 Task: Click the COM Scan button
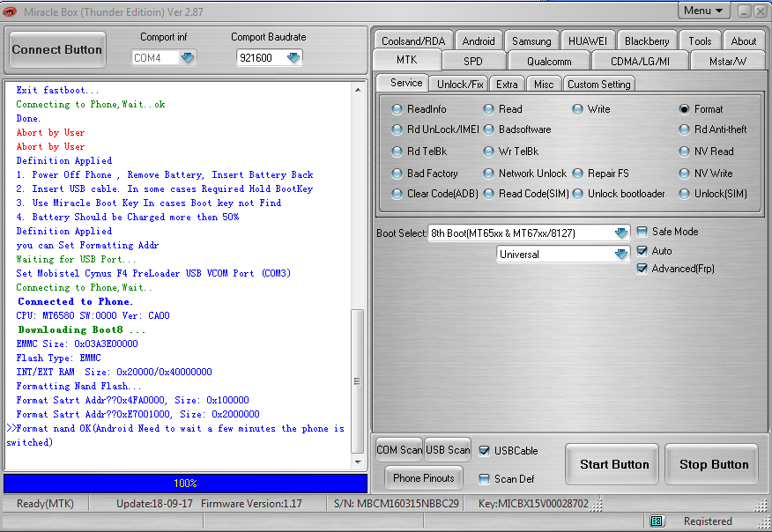click(399, 450)
